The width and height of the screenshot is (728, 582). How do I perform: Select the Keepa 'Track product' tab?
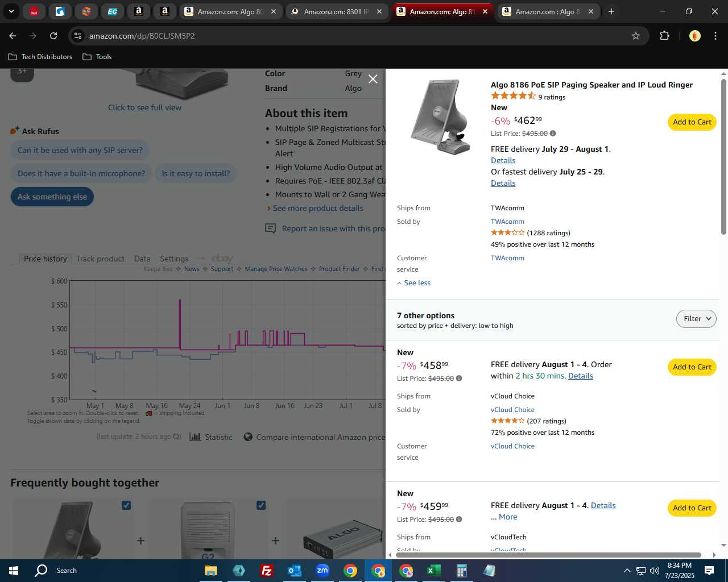coord(100,259)
